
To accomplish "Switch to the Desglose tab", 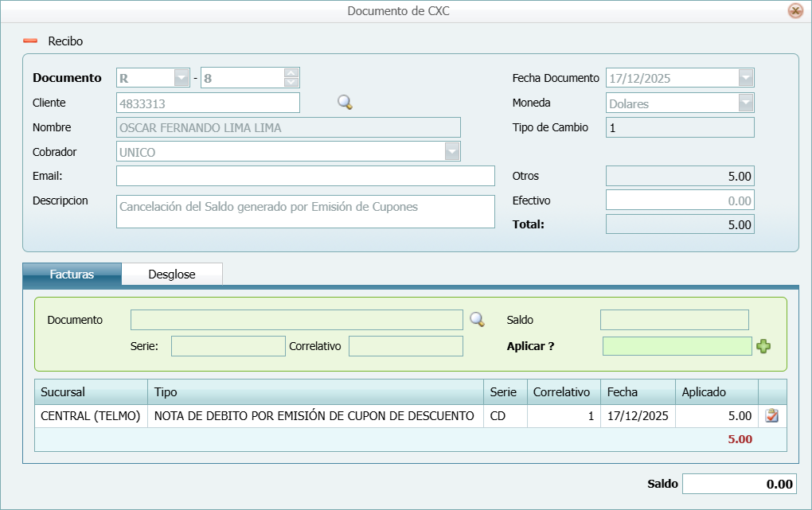I will pos(172,273).
